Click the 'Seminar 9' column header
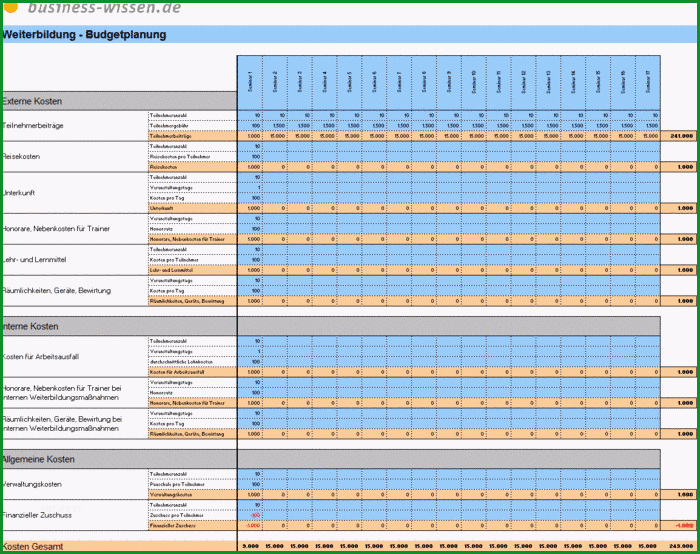 coord(449,82)
